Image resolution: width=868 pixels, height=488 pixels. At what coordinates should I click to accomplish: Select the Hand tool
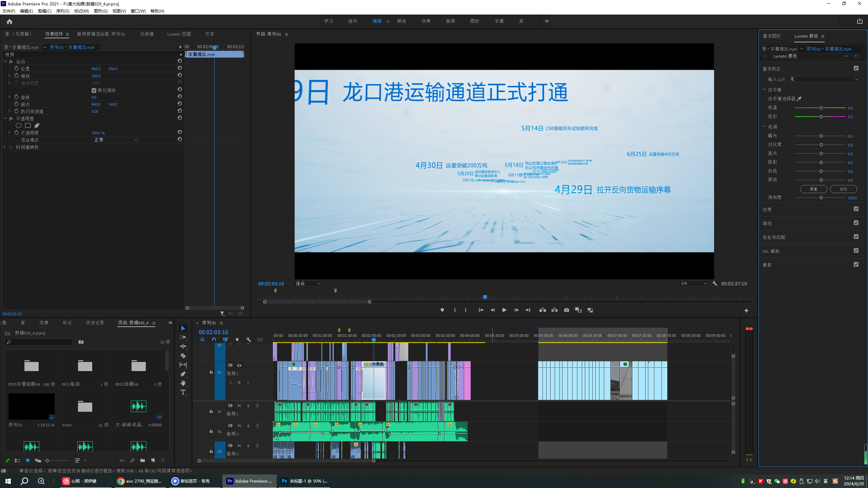click(x=183, y=383)
